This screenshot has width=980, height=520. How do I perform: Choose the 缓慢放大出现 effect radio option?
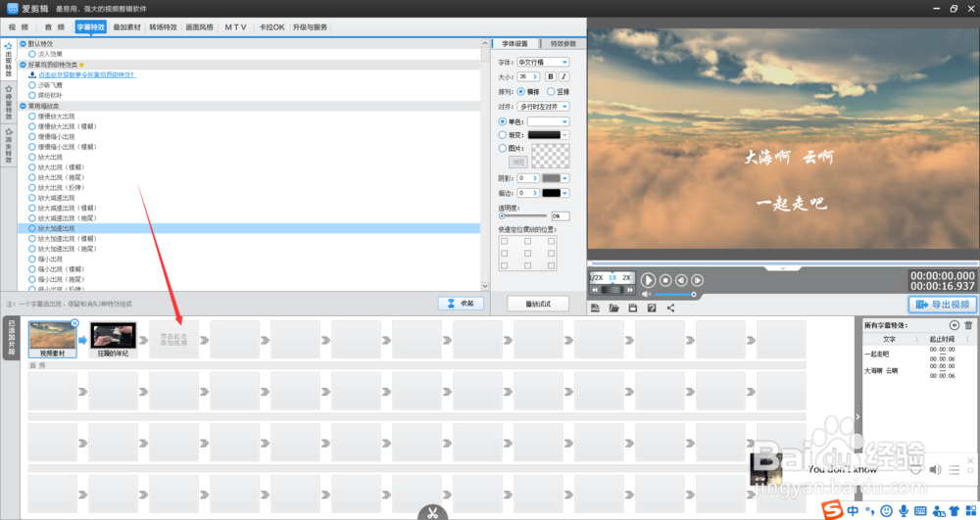[x=32, y=117]
